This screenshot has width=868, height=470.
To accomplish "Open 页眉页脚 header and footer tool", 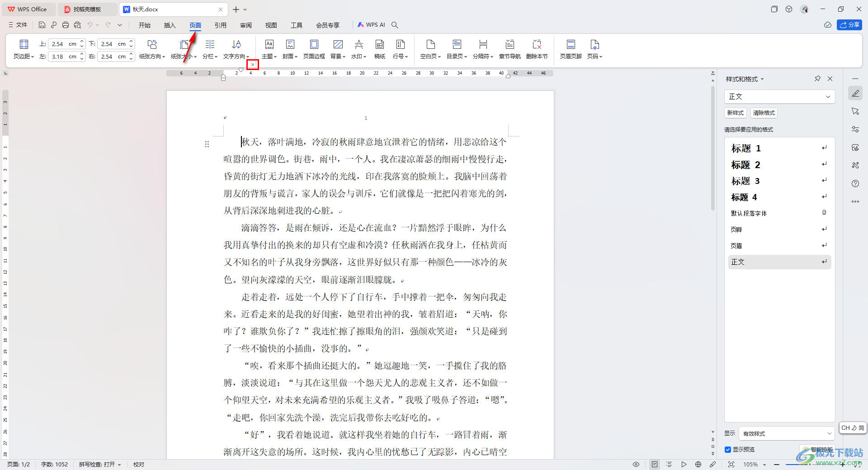I will [571, 49].
